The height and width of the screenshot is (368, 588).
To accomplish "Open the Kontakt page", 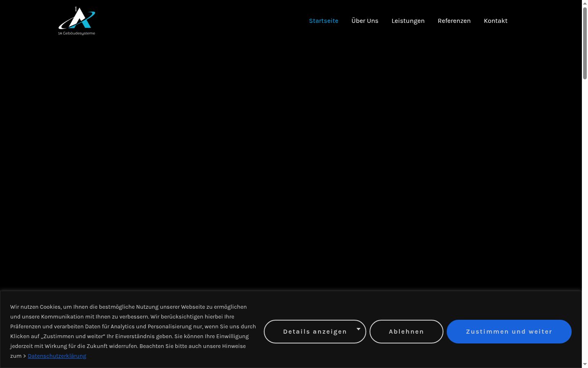I will coord(495,21).
